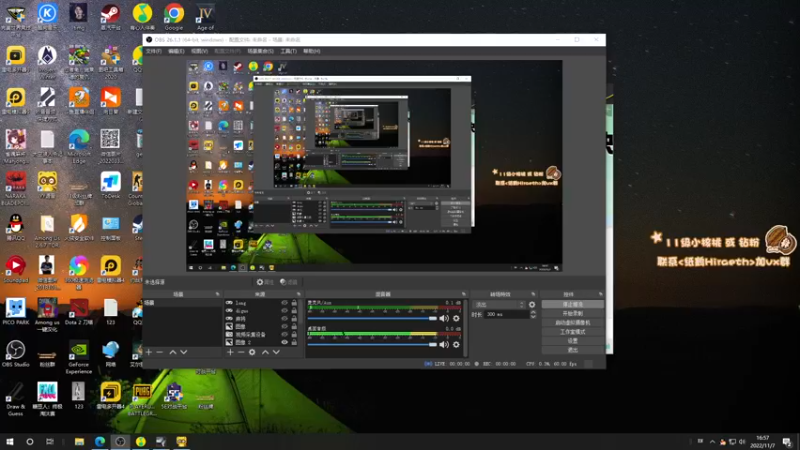Move scene down in Scenes panel
800x450 pixels.
click(184, 352)
